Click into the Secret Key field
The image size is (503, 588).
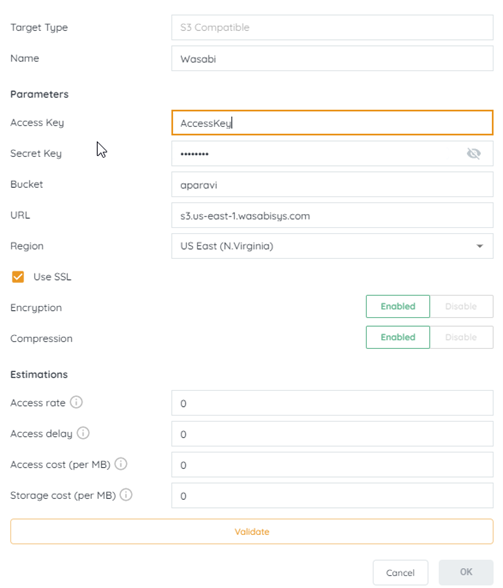[x=332, y=153]
